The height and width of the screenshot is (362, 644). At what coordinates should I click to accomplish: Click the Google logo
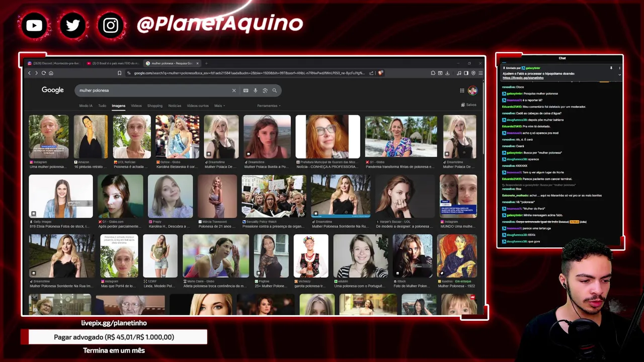52,90
